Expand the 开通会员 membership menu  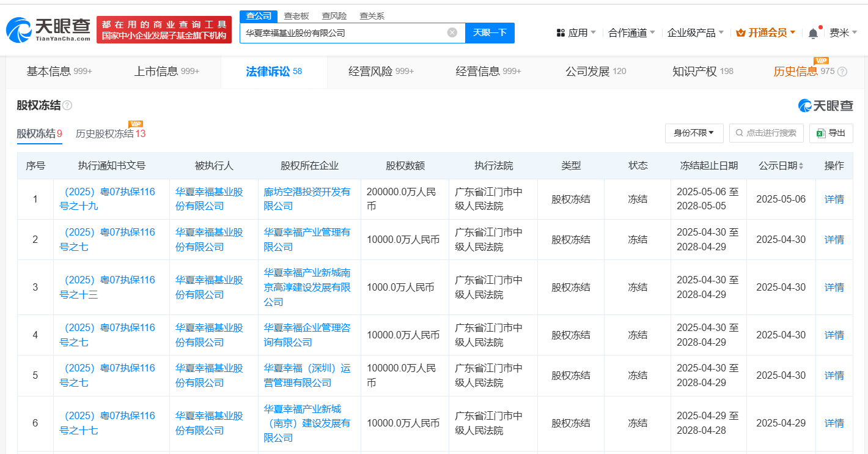[x=765, y=32]
